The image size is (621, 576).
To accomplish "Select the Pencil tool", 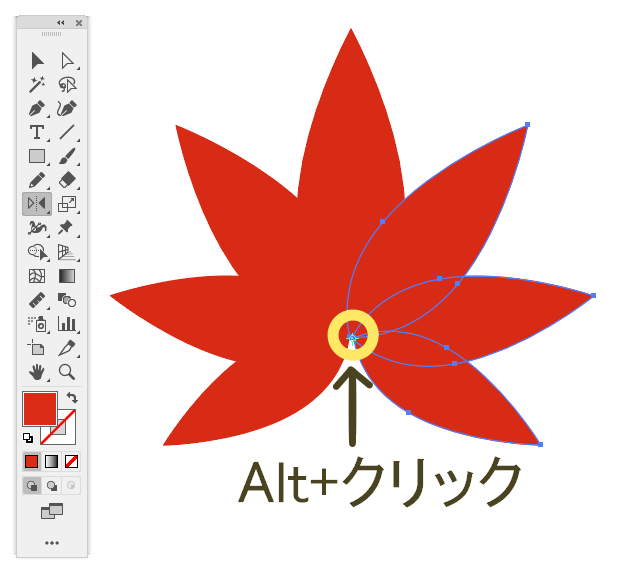I will (37, 180).
